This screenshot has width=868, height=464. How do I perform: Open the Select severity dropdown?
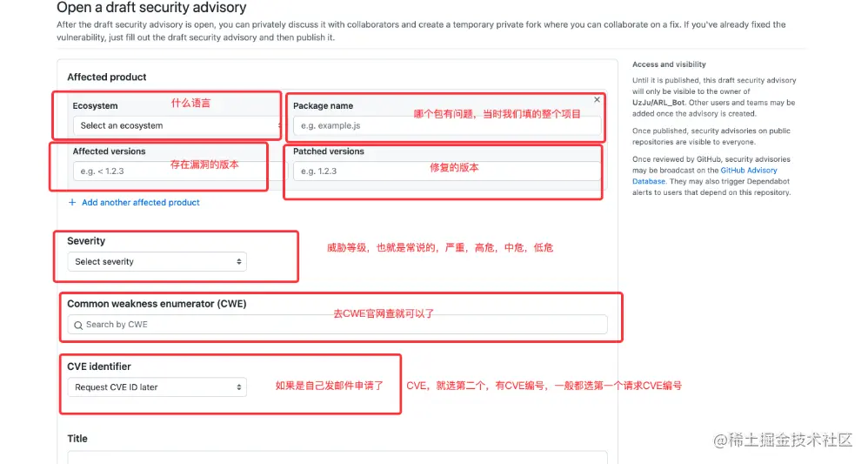tap(157, 262)
